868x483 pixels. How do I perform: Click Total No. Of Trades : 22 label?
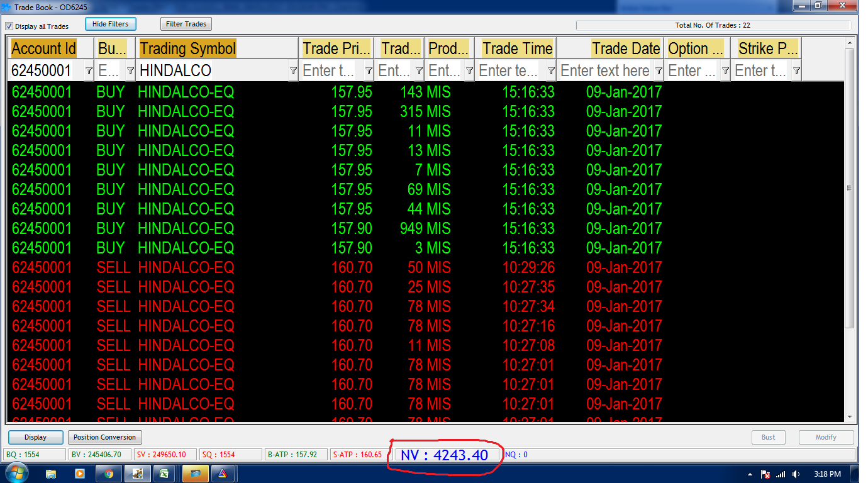[713, 25]
